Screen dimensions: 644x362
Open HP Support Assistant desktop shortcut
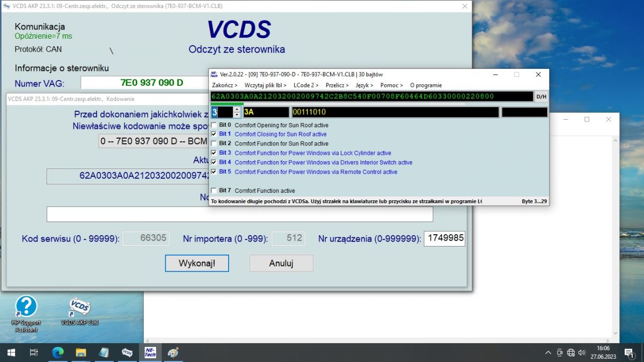26,313
